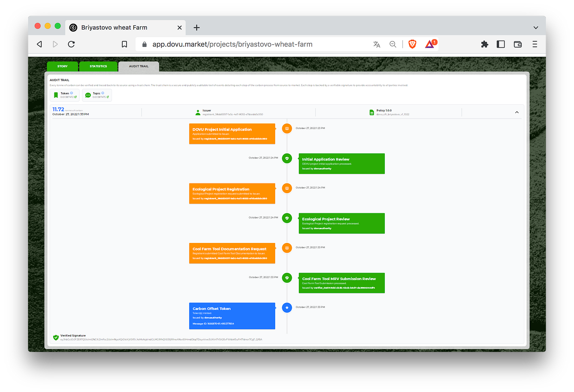Screen dimensions: 574x392
Task: Go back with the browser back arrow
Action: pyautogui.click(x=39, y=44)
